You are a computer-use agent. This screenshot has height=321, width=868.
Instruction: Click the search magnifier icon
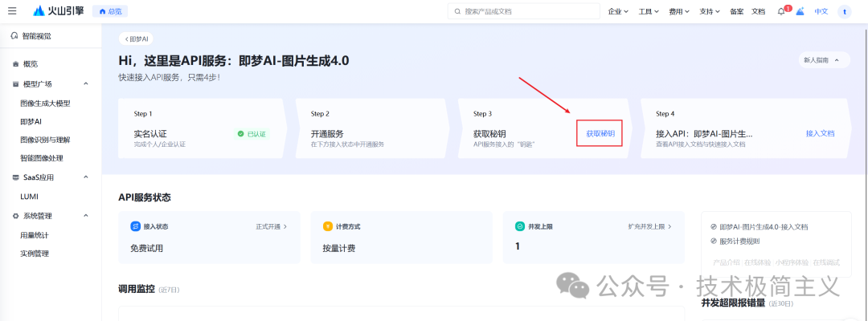pyautogui.click(x=457, y=11)
